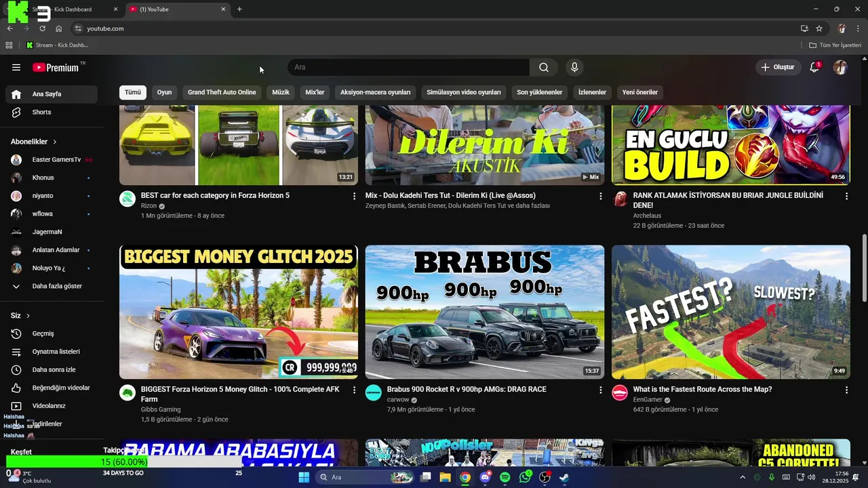
Task: Open 'What is the Fastest Route Across the Map?' title
Action: tap(703, 390)
